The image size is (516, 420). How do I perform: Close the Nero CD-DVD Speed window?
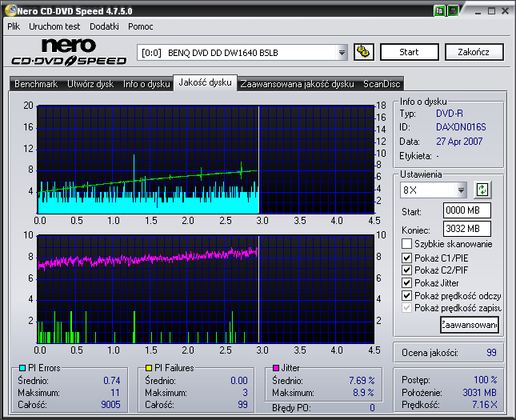[505, 11]
